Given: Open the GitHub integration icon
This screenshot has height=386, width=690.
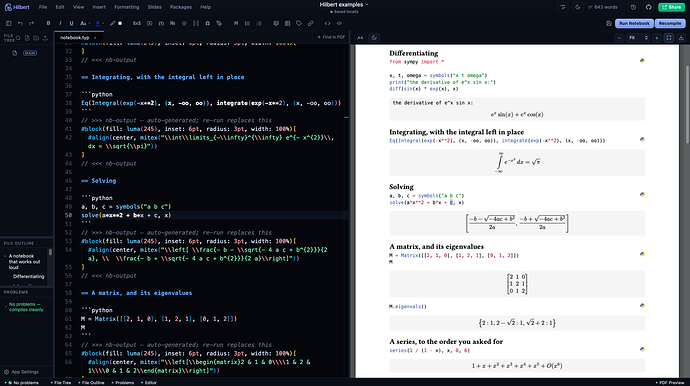Looking at the screenshot, I should (648, 7).
